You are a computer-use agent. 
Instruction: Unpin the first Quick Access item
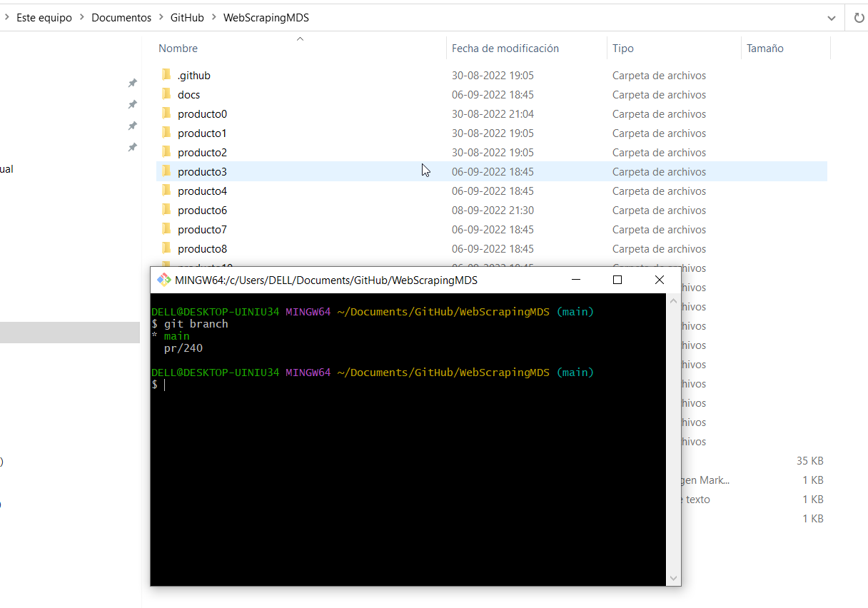pyautogui.click(x=132, y=83)
